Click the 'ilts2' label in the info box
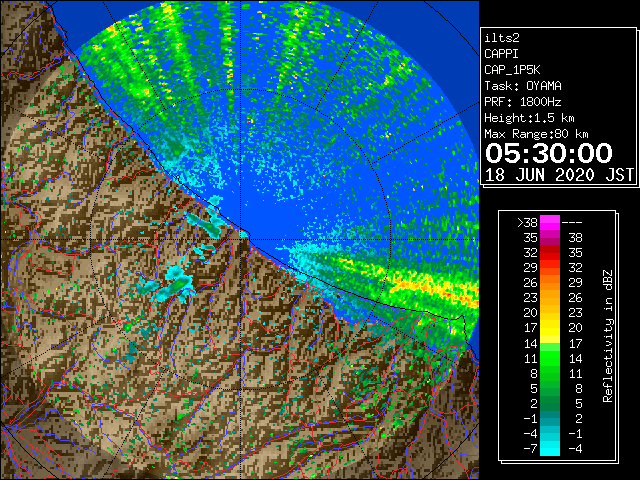The width and height of the screenshot is (640, 480). (x=502, y=38)
